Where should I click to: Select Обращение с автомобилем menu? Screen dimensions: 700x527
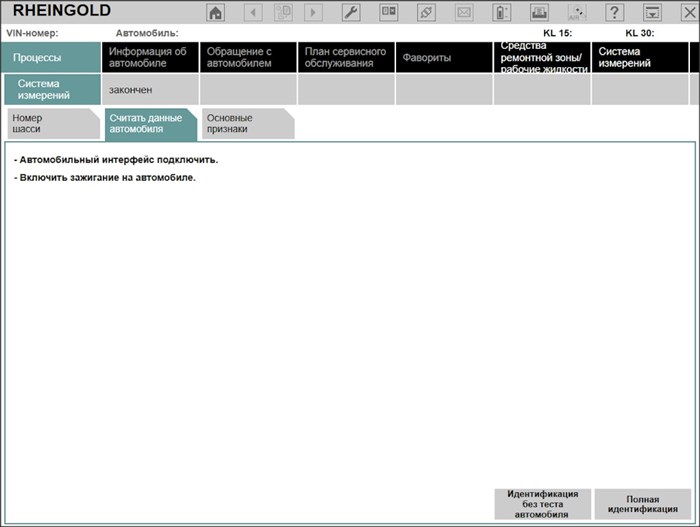point(247,58)
